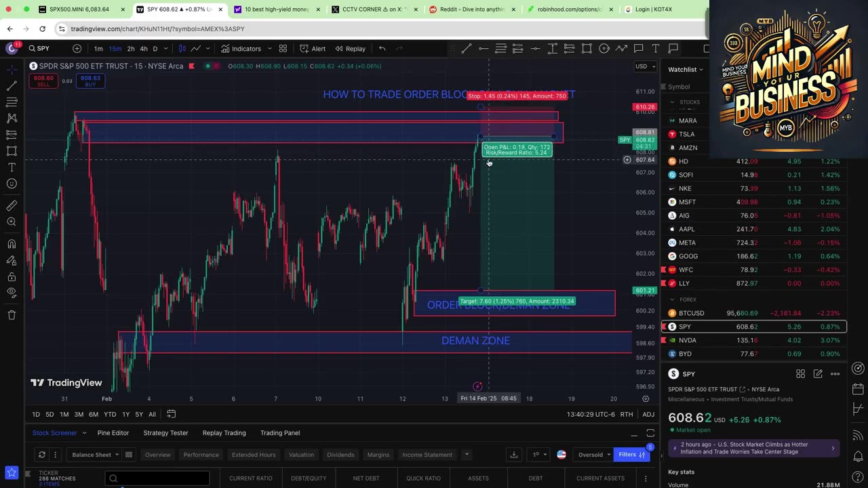
Task: Toggle ADJ adjusted data setting
Action: coord(648,414)
